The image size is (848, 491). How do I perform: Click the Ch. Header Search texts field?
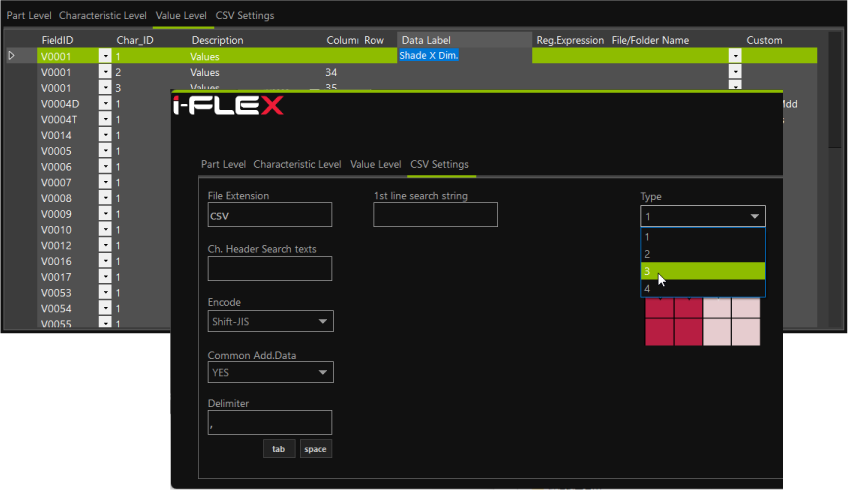(x=269, y=268)
